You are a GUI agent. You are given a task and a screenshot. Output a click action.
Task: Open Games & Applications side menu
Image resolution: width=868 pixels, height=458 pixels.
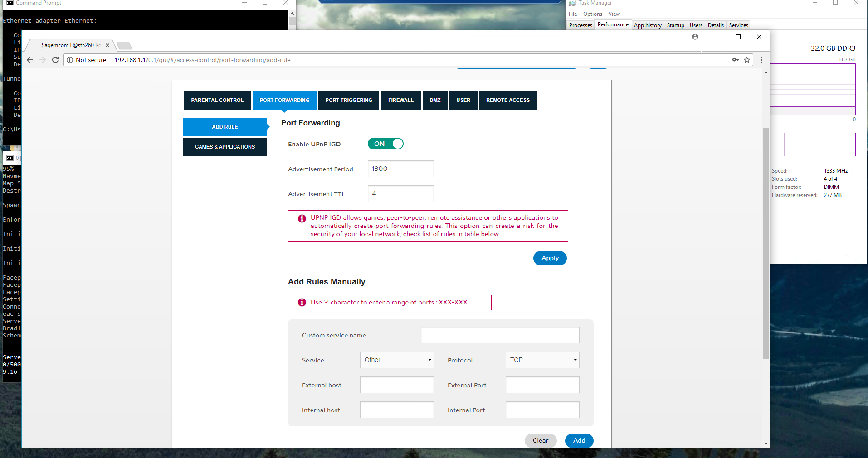point(225,147)
